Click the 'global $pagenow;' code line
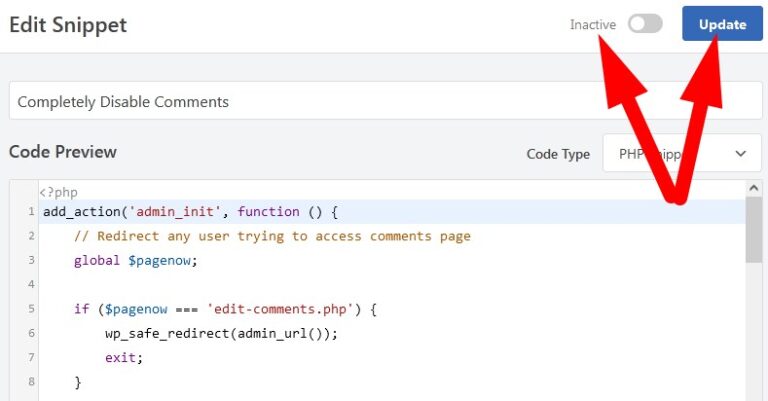Screen dimensions: 768x401 pyautogui.click(x=136, y=260)
